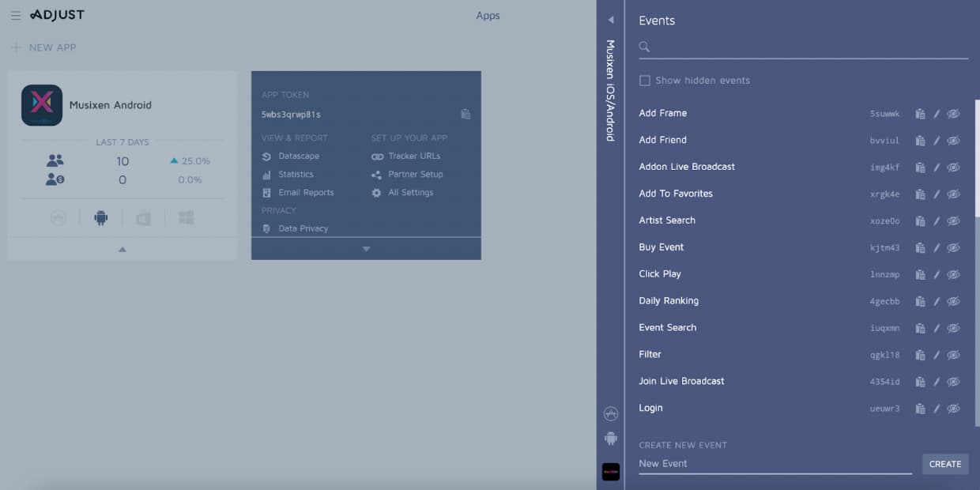The width and height of the screenshot is (980, 490).
Task: Hide the Daily Ranking event
Action: click(954, 302)
